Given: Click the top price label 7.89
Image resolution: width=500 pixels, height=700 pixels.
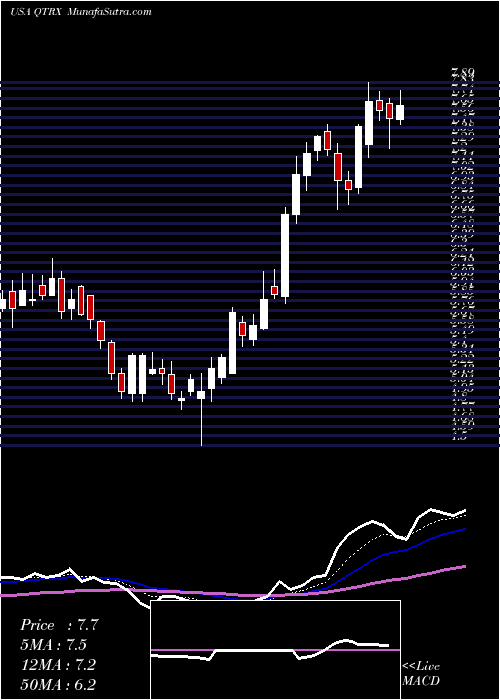Looking at the screenshot, I should (463, 71).
